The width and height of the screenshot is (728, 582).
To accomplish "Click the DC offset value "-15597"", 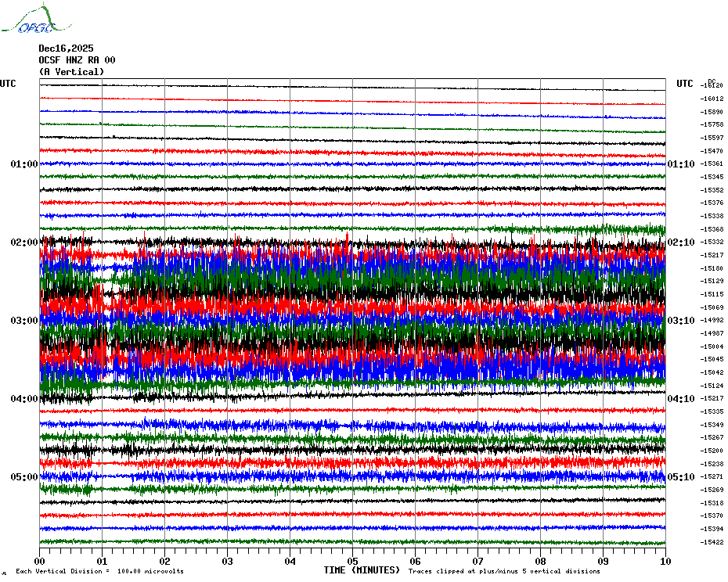I will tap(712, 138).
